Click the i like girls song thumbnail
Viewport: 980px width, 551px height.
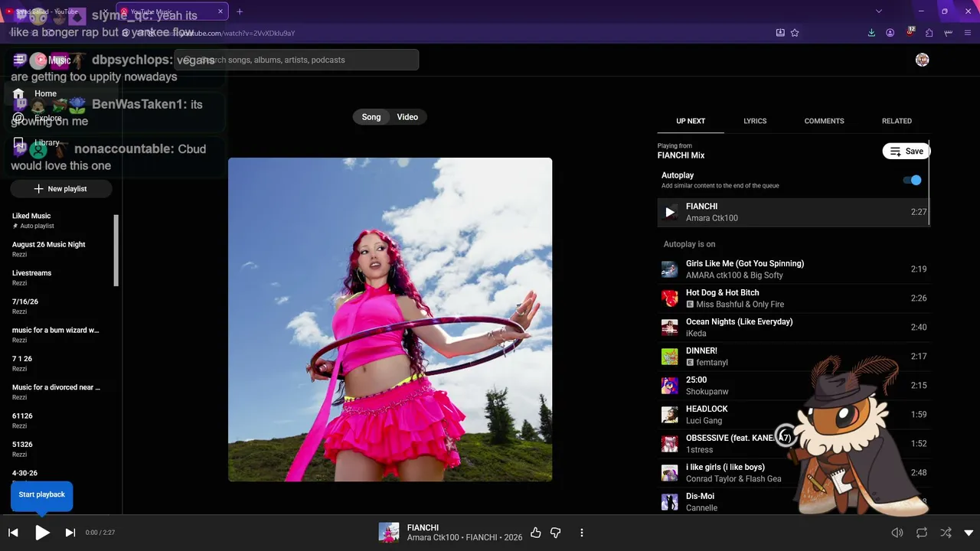670,473
